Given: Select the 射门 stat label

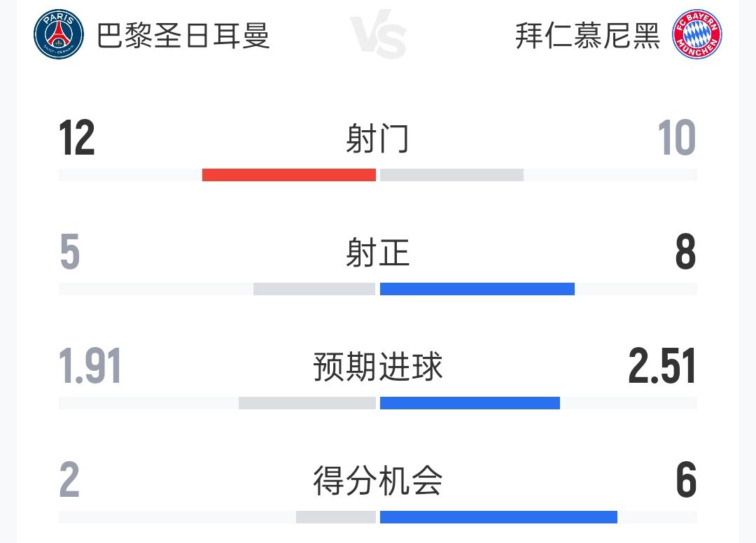Looking at the screenshot, I should [x=377, y=139].
